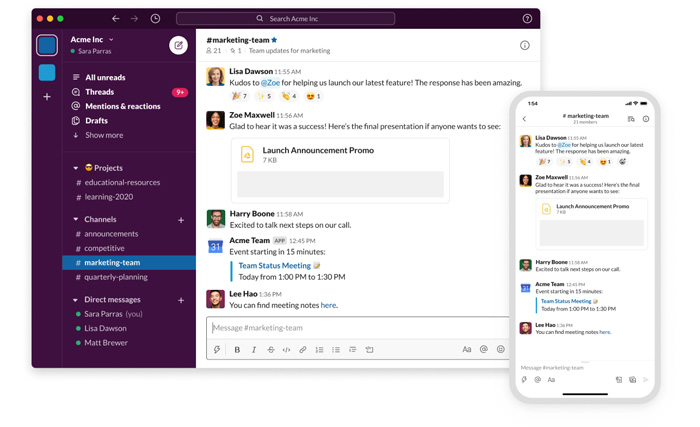Image resolution: width=700 pixels, height=427 pixels.
Task: Open emoji picker in composer
Action: [x=501, y=350]
